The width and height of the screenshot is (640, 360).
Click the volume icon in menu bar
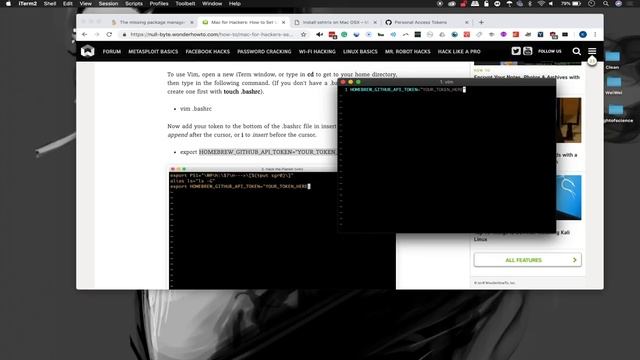[x=551, y=4]
